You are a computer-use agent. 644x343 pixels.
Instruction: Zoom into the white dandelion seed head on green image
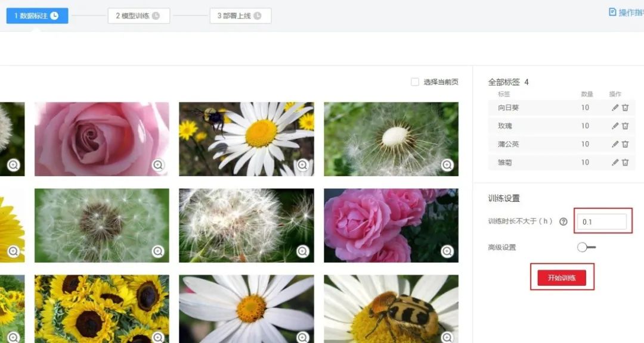pyautogui.click(x=447, y=165)
